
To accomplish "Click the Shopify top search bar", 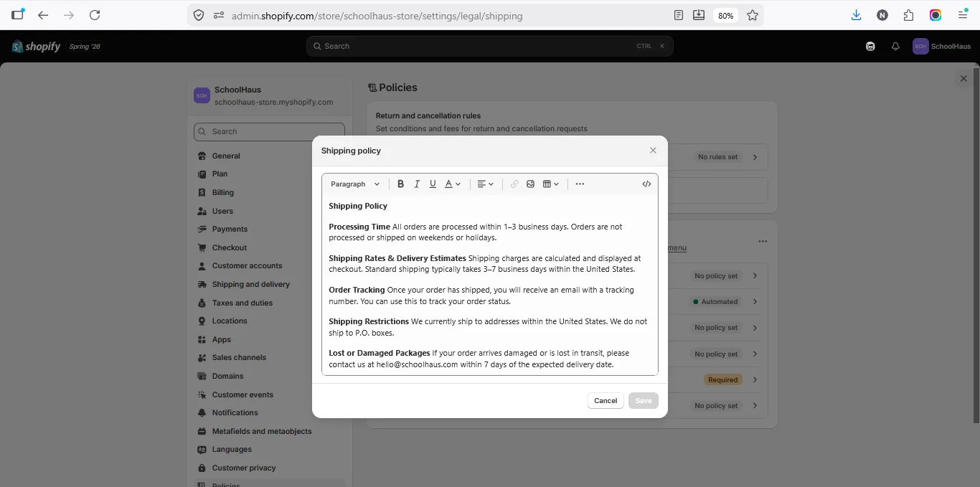I will (489, 46).
